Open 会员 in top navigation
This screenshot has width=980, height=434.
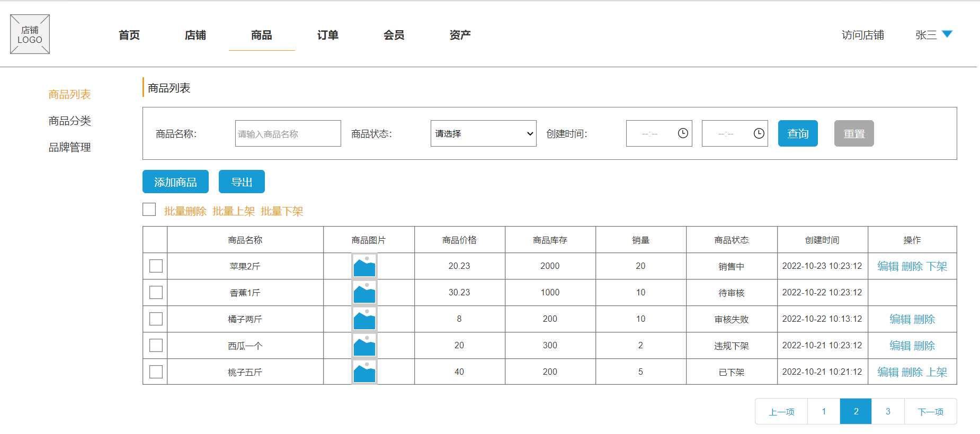tap(394, 35)
